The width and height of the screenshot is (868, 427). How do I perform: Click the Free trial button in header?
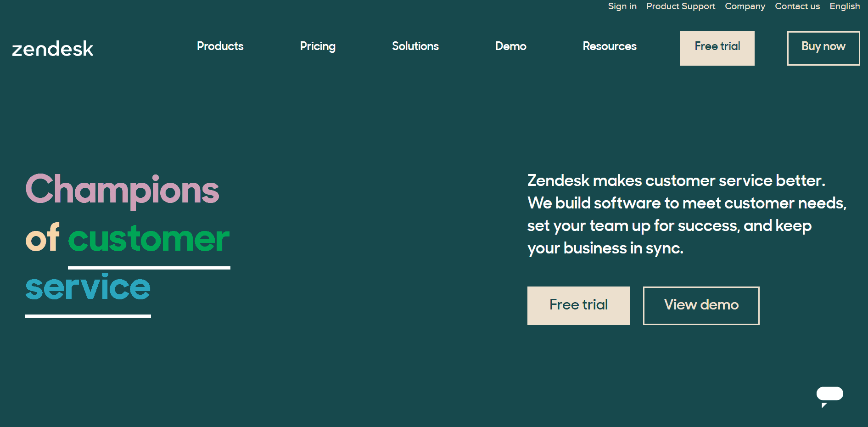[717, 48]
